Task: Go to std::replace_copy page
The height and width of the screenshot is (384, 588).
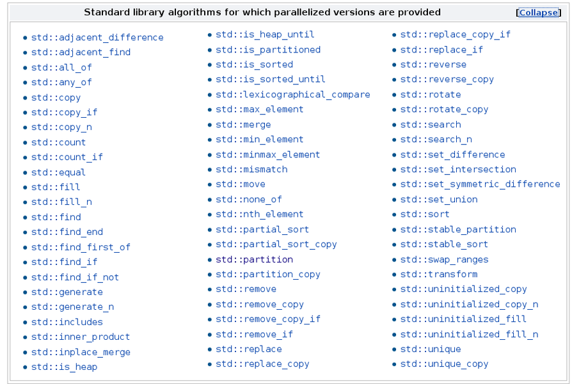Action: [262, 364]
